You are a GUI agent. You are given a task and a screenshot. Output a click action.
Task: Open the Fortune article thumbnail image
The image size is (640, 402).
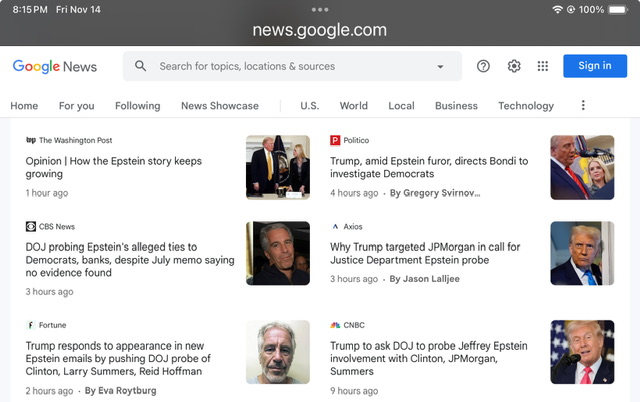point(278,352)
